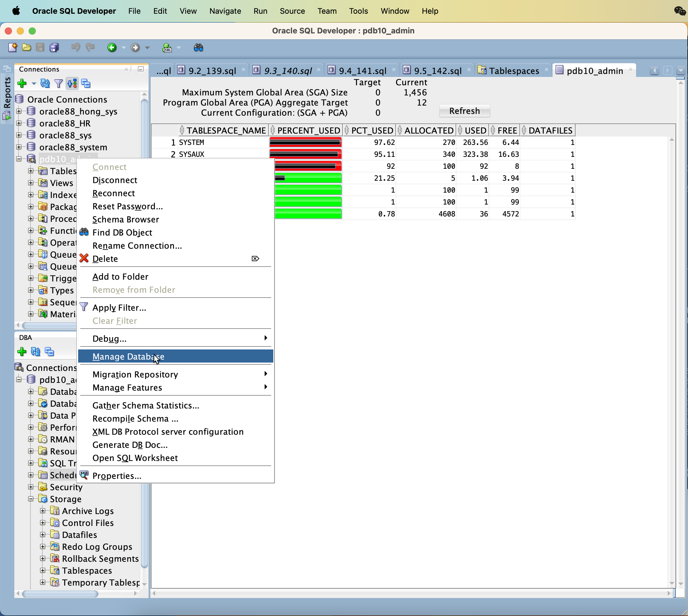Click the Forward navigation icon
The height and width of the screenshot is (616, 688).
pyautogui.click(x=135, y=48)
